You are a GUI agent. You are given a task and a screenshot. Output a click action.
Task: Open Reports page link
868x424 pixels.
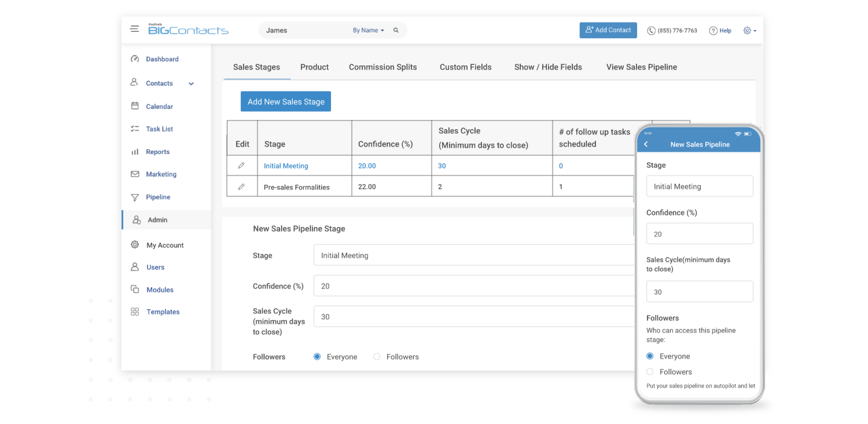click(x=157, y=152)
